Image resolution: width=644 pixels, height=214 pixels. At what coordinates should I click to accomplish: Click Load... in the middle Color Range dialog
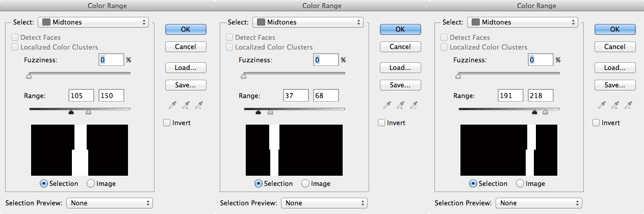(x=400, y=67)
